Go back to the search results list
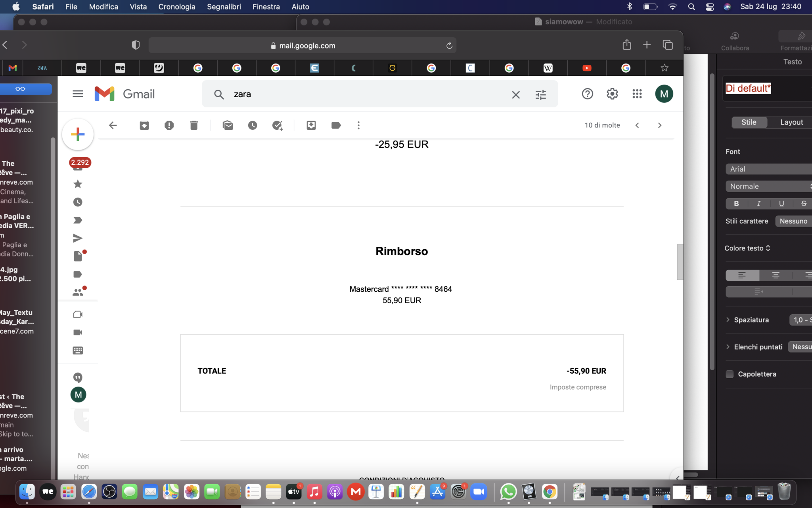The image size is (812, 508). click(113, 125)
